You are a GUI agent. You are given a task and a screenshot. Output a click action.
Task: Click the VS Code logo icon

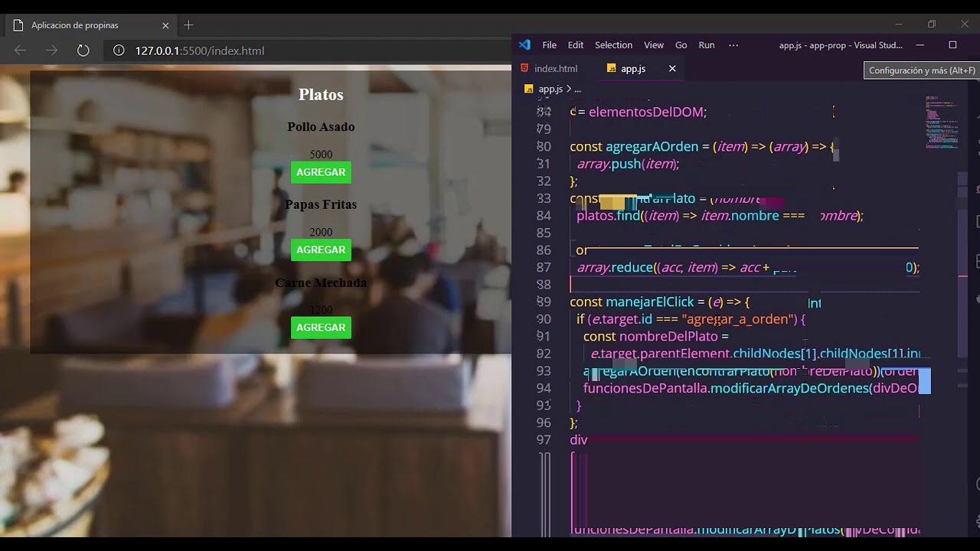pos(524,45)
